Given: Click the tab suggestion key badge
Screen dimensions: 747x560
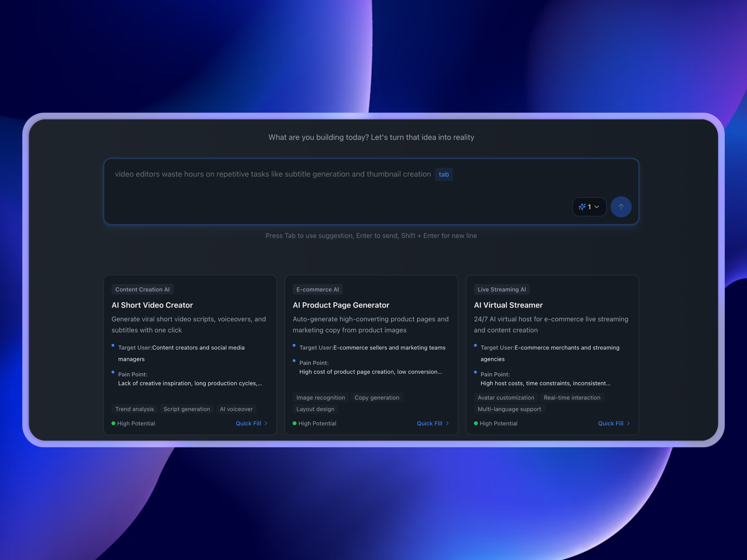Looking at the screenshot, I should click(x=444, y=174).
